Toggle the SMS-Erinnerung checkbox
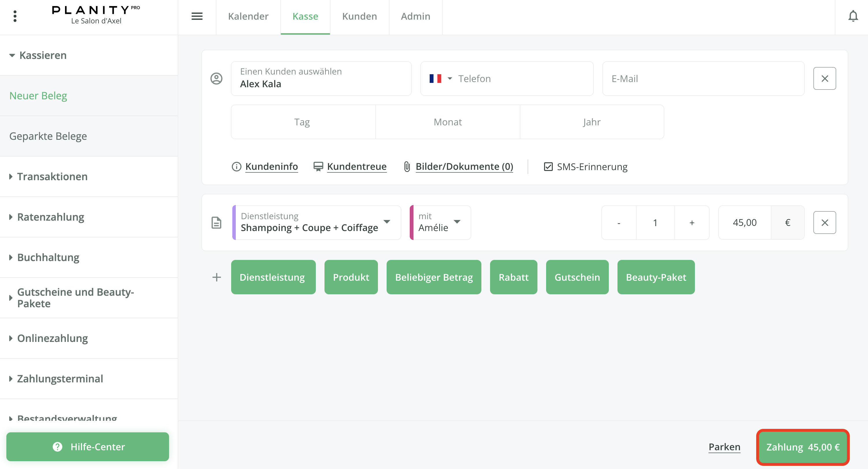 548,167
